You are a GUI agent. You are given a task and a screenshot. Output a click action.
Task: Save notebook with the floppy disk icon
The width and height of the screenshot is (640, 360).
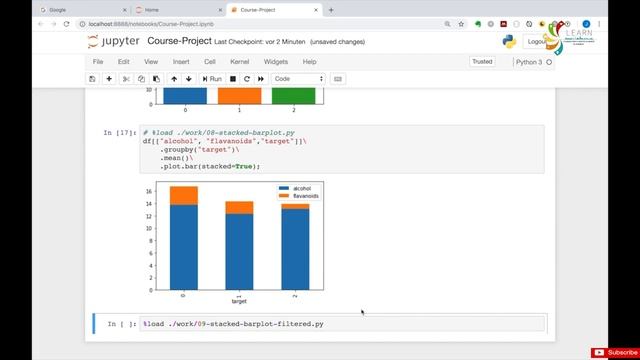tap(92, 79)
